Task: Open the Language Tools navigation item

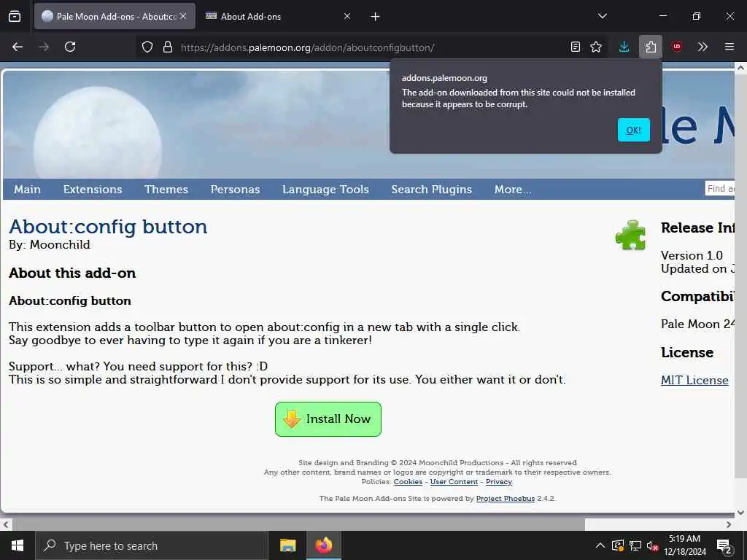Action: tap(325, 189)
